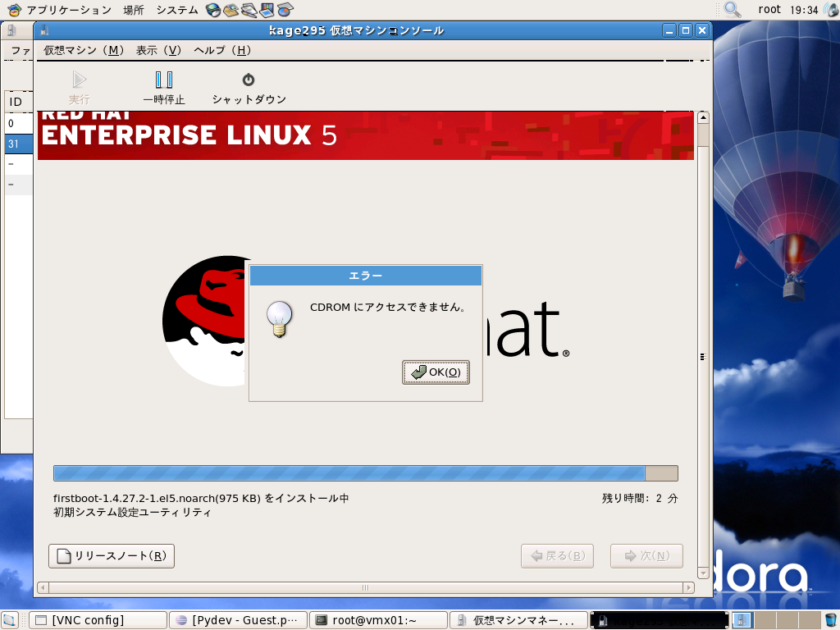The image size is (840, 630).
Task: Click the 初期システム設定ユーティリティ description text
Action: coord(132,513)
